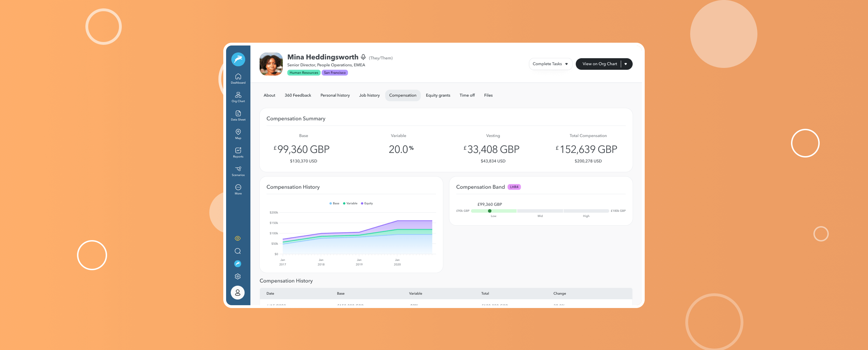868x350 pixels.
Task: Toggle the Equity series in chart legend
Action: [367, 203]
